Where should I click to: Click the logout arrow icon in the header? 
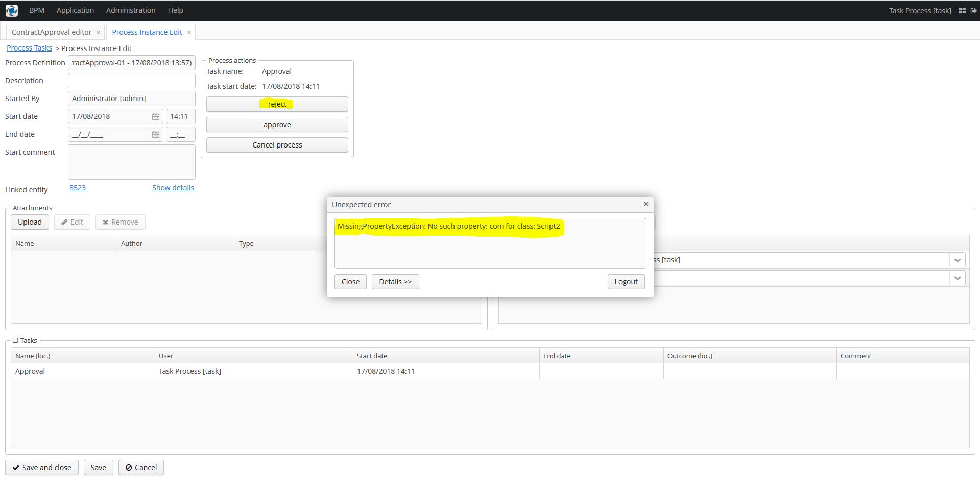point(973,10)
